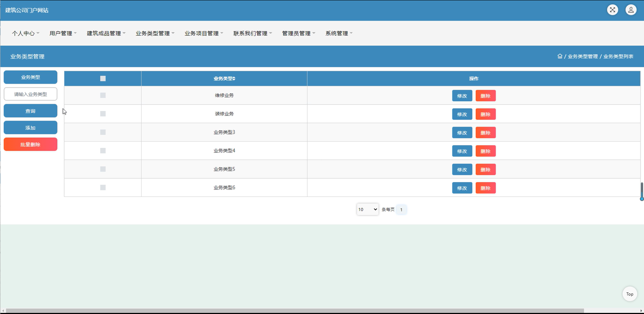Select checkbox for 业务类型3 row
This screenshot has height=314, width=644.
point(103,132)
